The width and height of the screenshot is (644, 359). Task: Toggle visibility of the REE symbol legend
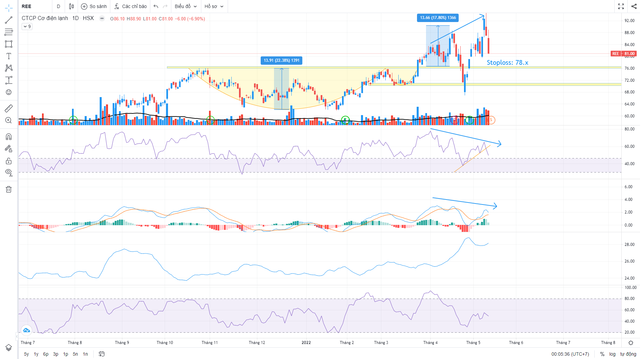point(102,18)
